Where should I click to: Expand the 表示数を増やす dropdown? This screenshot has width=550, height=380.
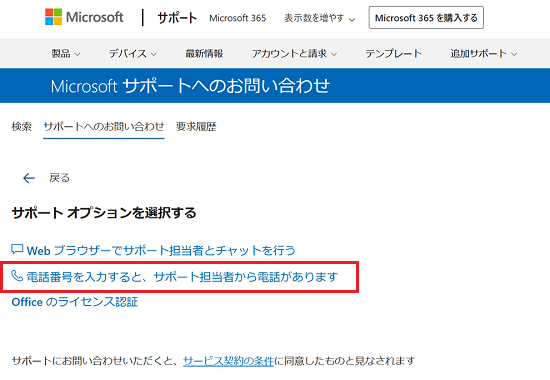tap(320, 18)
